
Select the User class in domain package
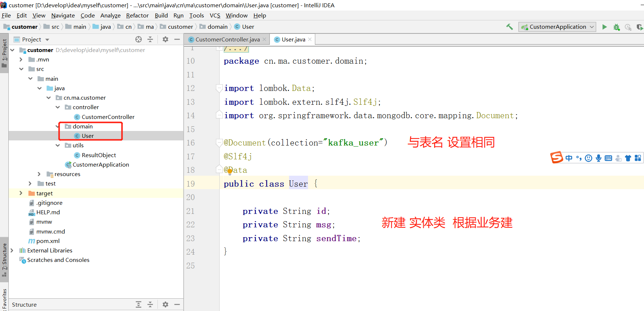tap(84, 136)
